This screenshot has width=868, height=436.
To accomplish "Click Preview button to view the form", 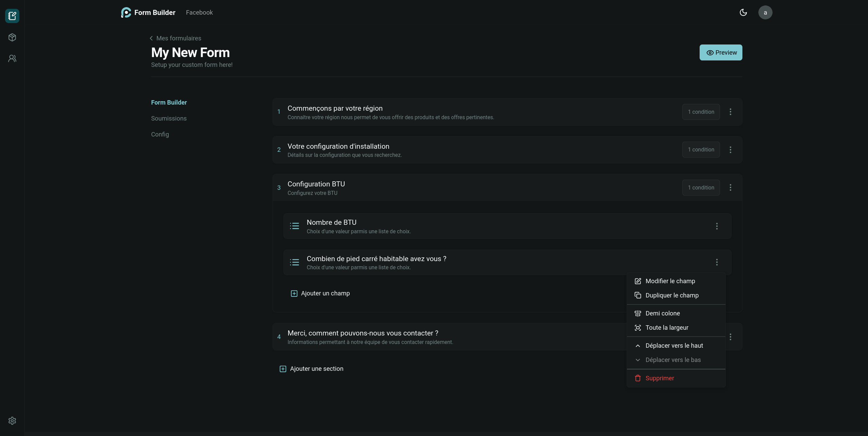I will [721, 52].
